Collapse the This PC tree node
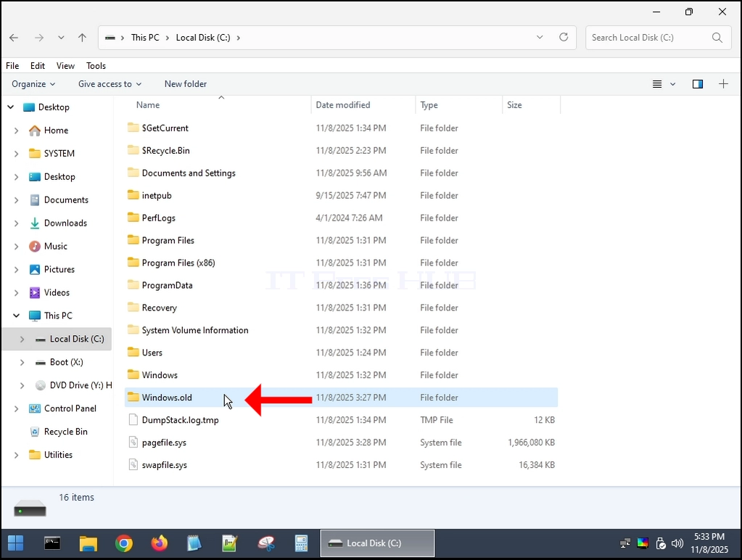Screen dimensions: 742x560 [x=16, y=316]
